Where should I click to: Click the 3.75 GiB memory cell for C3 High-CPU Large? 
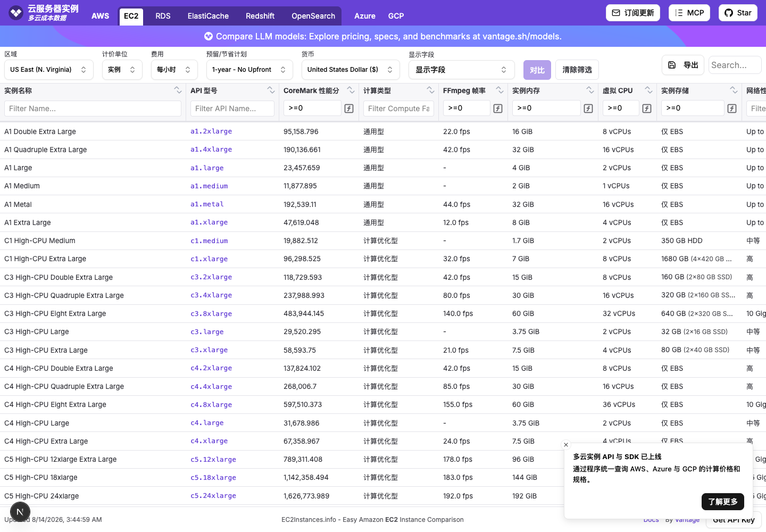click(x=526, y=332)
